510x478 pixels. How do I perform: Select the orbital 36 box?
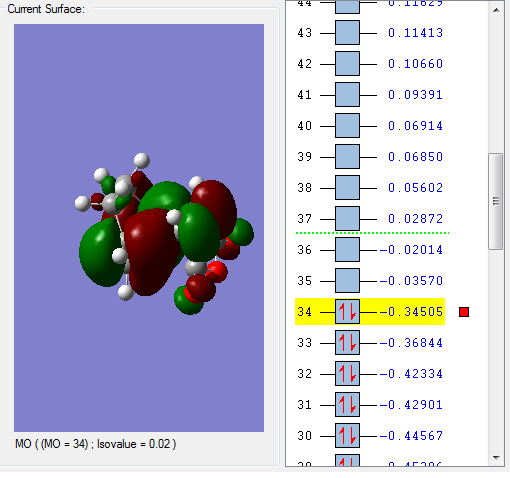[347, 250]
